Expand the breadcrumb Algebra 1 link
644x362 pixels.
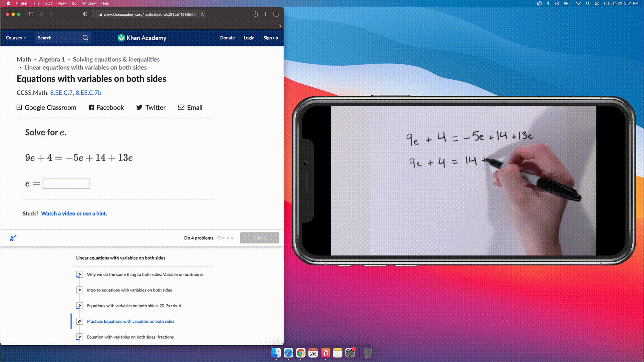[52, 59]
